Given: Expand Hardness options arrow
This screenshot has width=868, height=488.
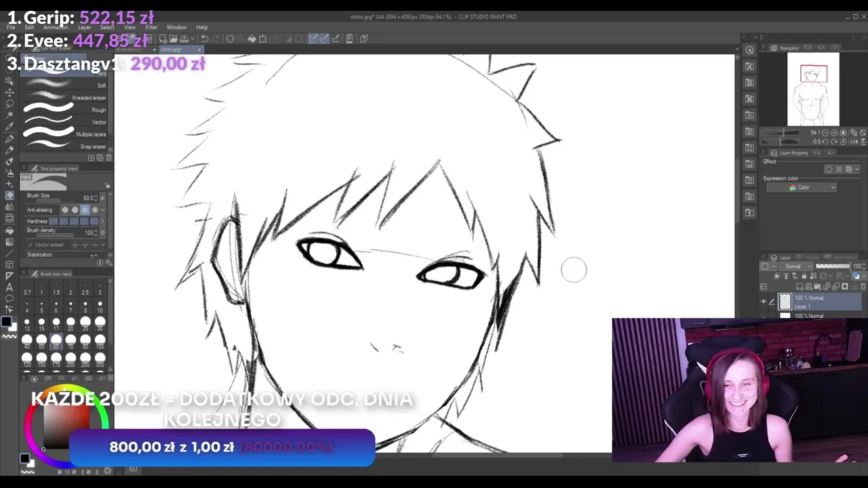Looking at the screenshot, I should pyautogui.click(x=102, y=221).
